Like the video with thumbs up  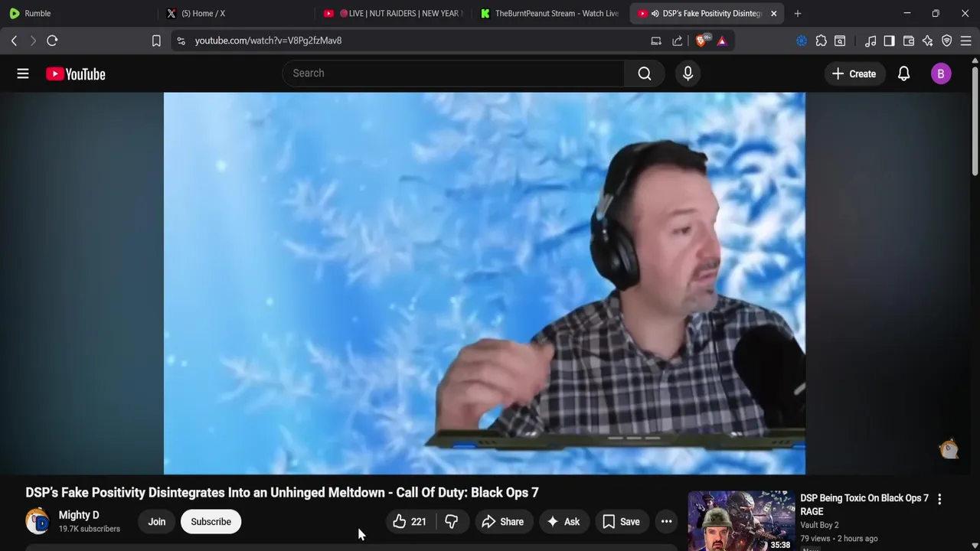[410, 522]
